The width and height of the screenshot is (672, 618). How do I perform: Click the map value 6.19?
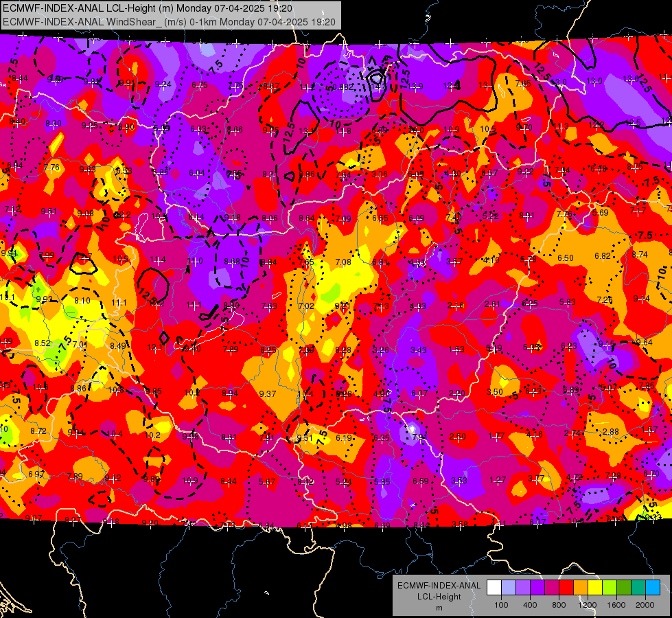(x=344, y=438)
